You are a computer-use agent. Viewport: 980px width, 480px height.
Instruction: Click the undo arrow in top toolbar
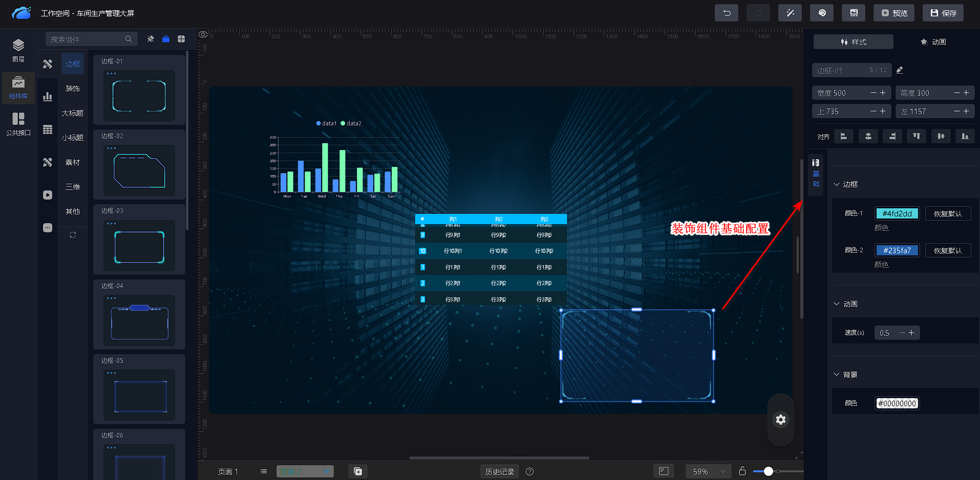[x=726, y=13]
